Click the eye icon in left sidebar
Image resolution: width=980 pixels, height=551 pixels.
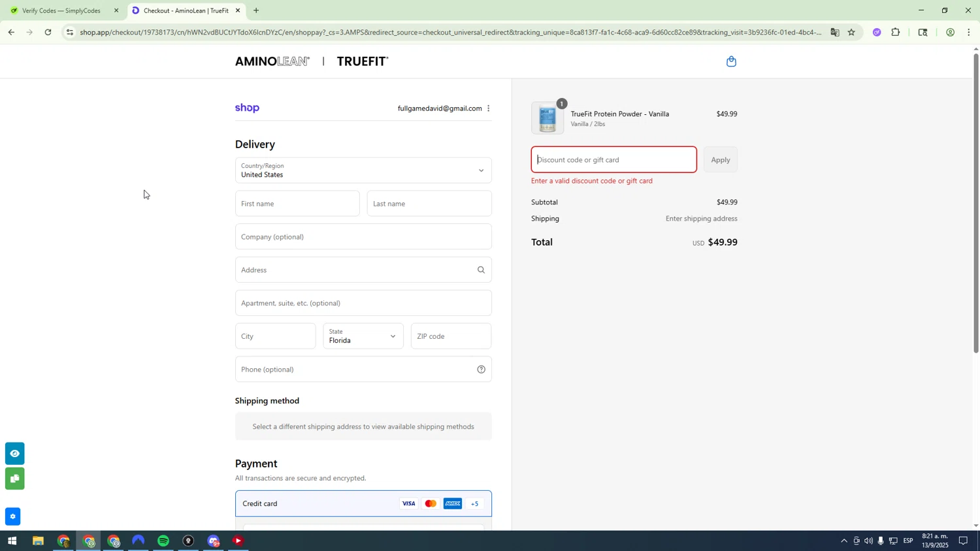pyautogui.click(x=14, y=454)
